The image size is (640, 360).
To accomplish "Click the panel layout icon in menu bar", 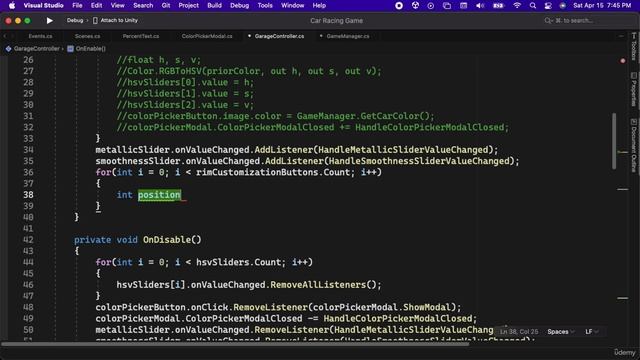I will pos(463,5).
